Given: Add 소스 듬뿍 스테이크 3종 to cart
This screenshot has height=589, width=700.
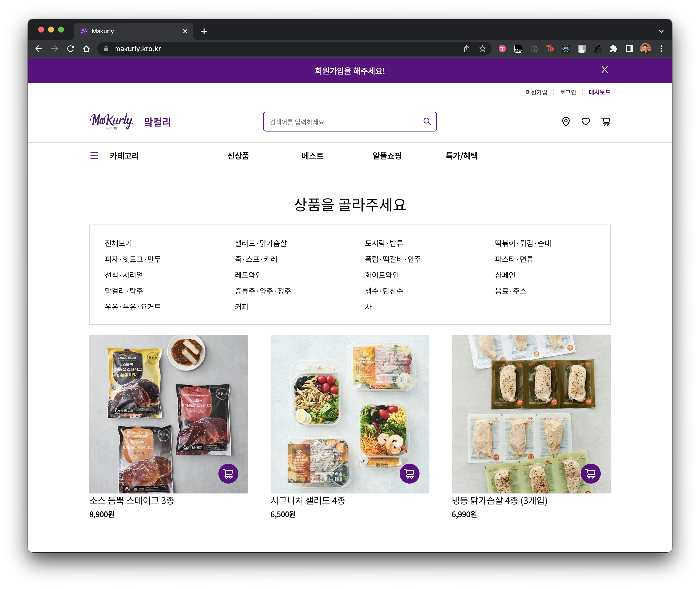Looking at the screenshot, I should [228, 473].
